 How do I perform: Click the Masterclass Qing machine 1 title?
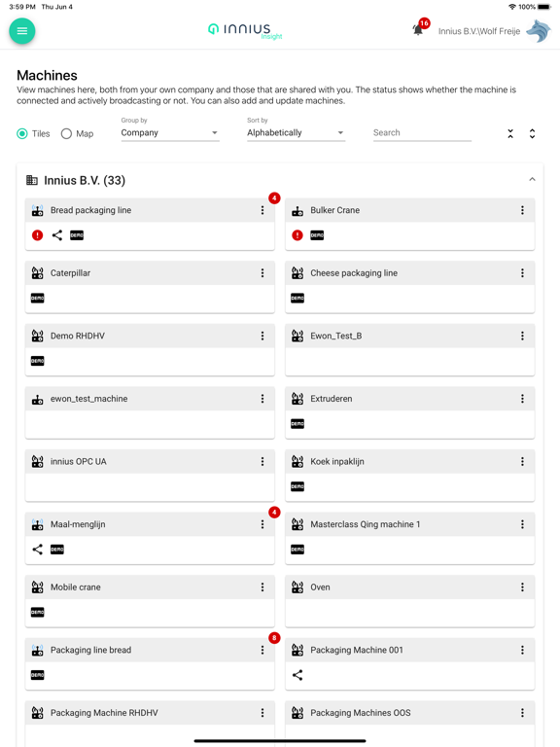[366, 524]
